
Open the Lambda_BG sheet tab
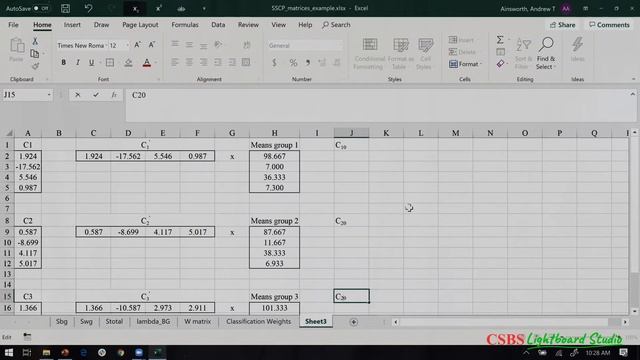pos(153,322)
